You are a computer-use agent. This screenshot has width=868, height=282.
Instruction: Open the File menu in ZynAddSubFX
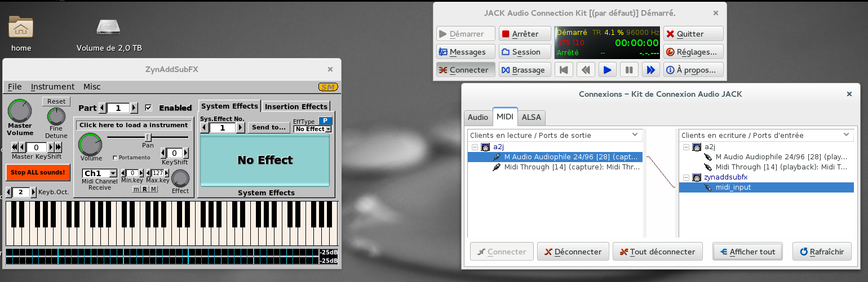pos(15,87)
